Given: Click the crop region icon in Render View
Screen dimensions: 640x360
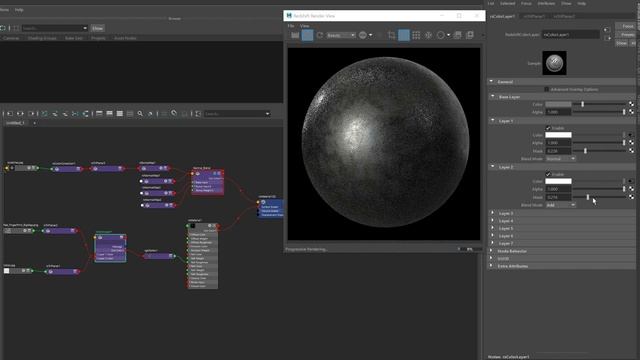Looking at the screenshot, I should (391, 36).
